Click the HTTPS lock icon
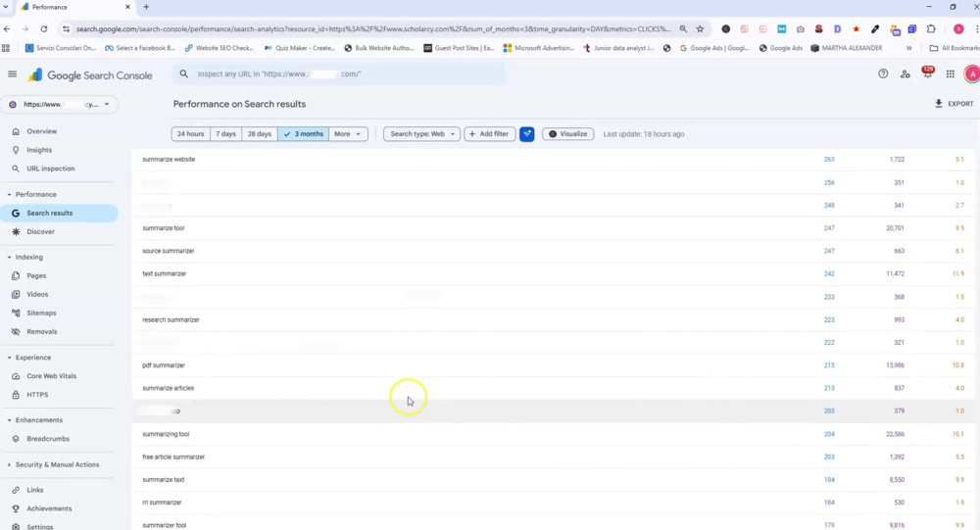 click(16, 395)
